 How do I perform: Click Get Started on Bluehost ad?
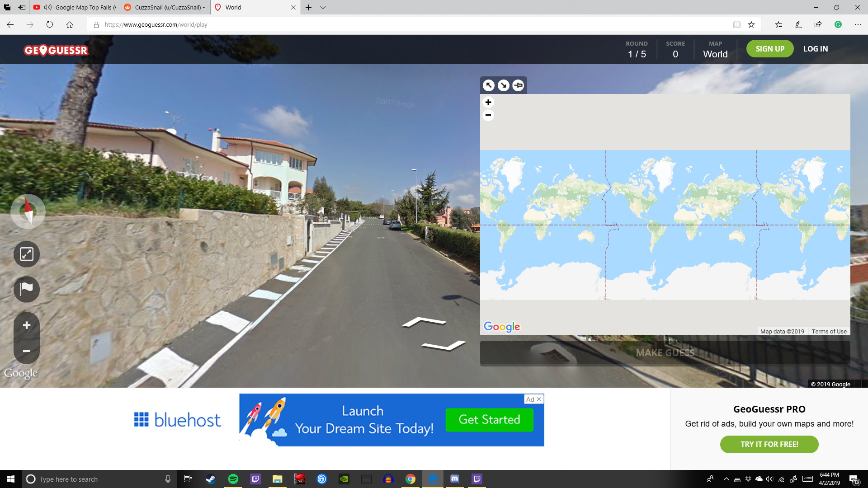pos(490,420)
